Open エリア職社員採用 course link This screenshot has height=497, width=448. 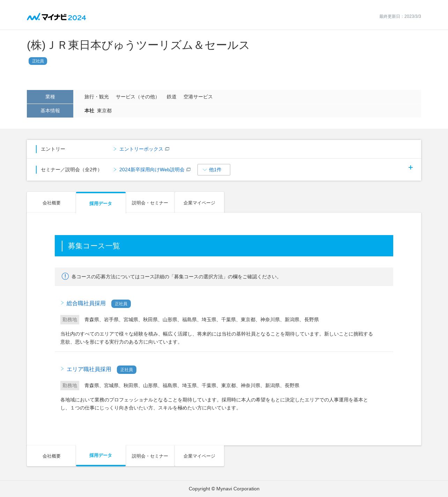(x=89, y=369)
